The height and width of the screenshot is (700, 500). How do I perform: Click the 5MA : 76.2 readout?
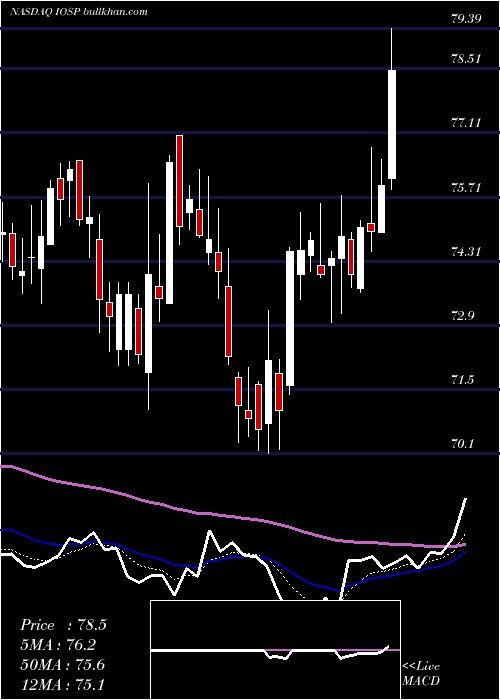(x=58, y=645)
